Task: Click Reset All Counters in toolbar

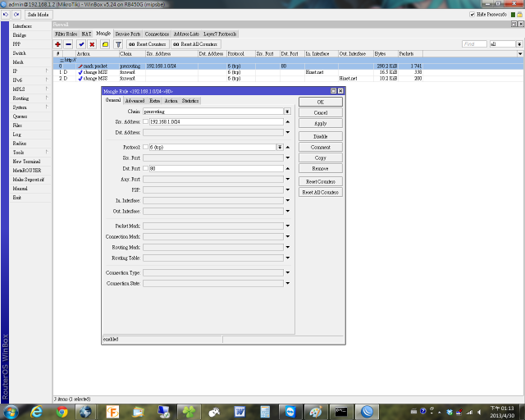Action: point(196,44)
